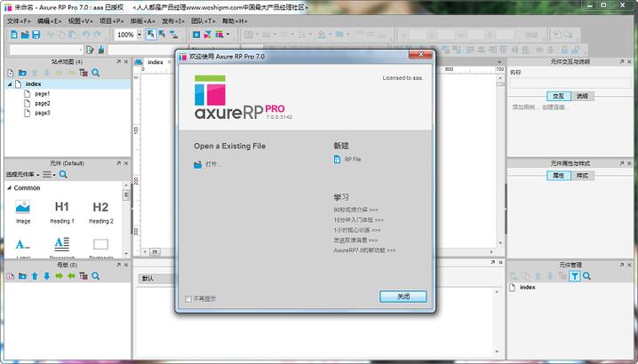The image size is (638, 364).
Task: Toggle widget manager filter icon
Action: (x=574, y=276)
